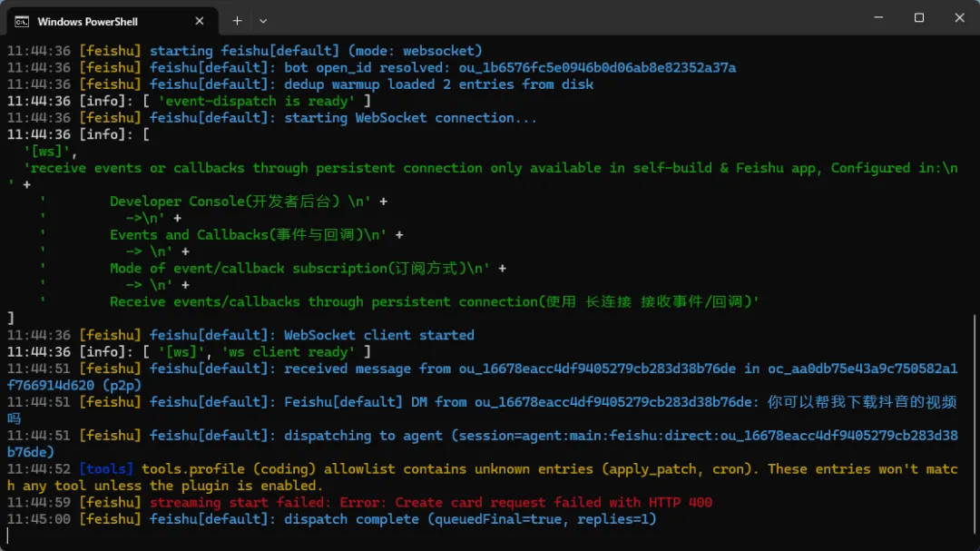This screenshot has height=551, width=980.
Task: Click 'h any tool unless the plugin is enabled.'
Action: click(165, 486)
